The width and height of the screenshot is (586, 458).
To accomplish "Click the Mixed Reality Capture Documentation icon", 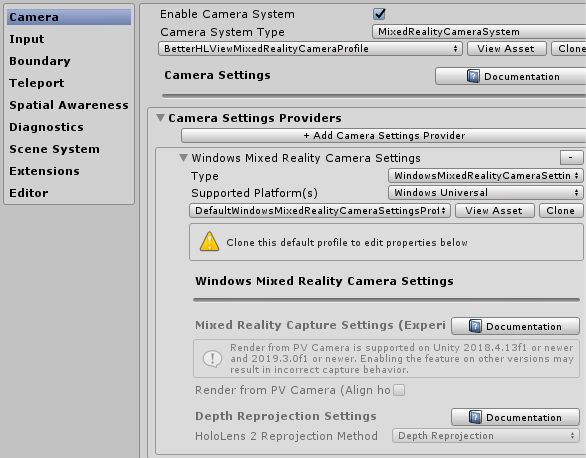I will coord(475,326).
